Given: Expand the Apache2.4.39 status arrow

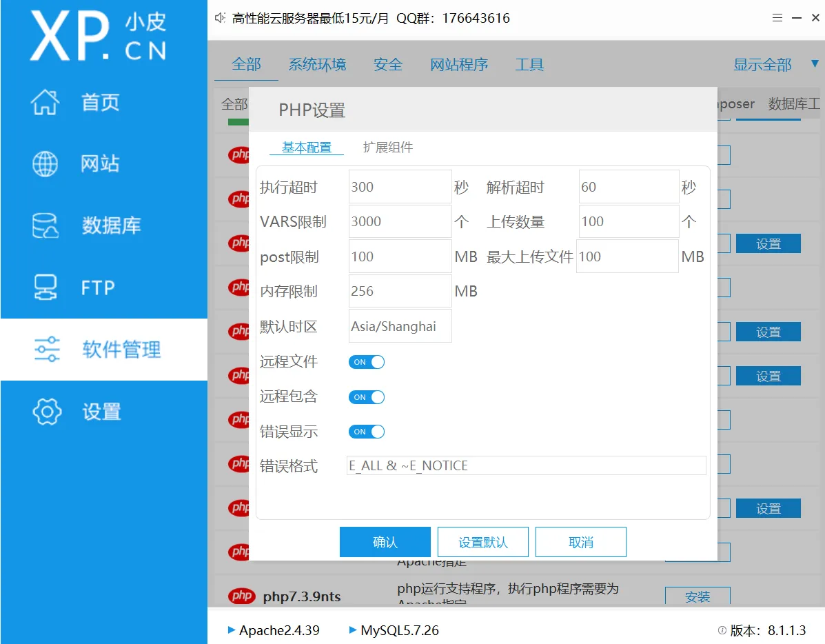Looking at the screenshot, I should point(231,630).
